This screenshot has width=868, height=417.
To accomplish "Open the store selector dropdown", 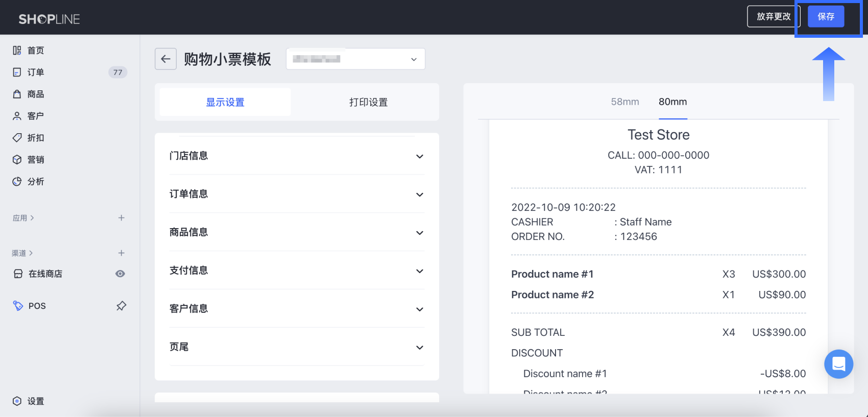I will (x=355, y=59).
